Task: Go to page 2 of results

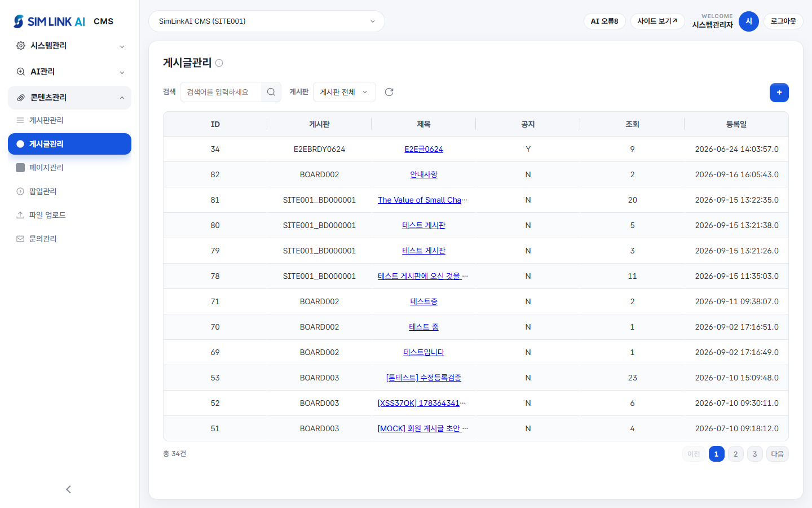Action: coord(736,454)
